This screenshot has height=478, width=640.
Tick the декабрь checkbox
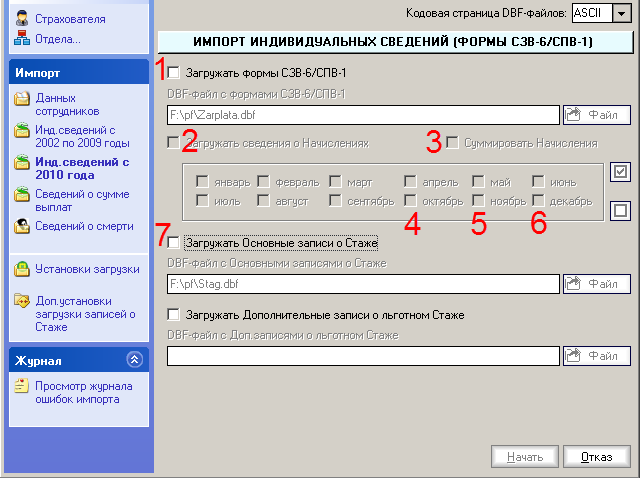pyautogui.click(x=538, y=200)
